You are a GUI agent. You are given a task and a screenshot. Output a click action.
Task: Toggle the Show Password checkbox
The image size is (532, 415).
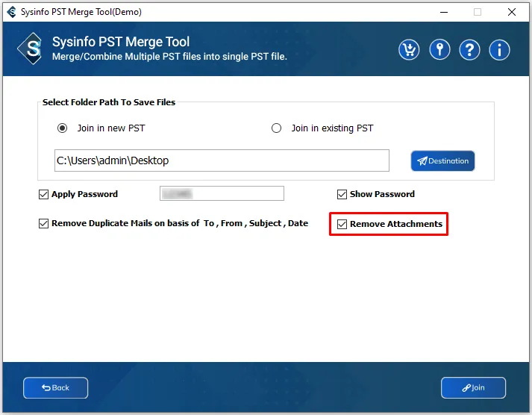pyautogui.click(x=342, y=194)
